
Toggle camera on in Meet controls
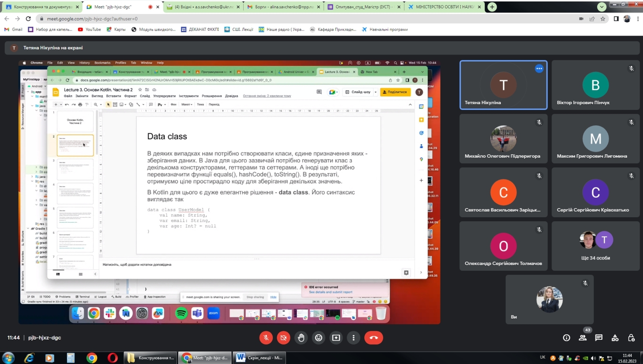[x=284, y=338]
